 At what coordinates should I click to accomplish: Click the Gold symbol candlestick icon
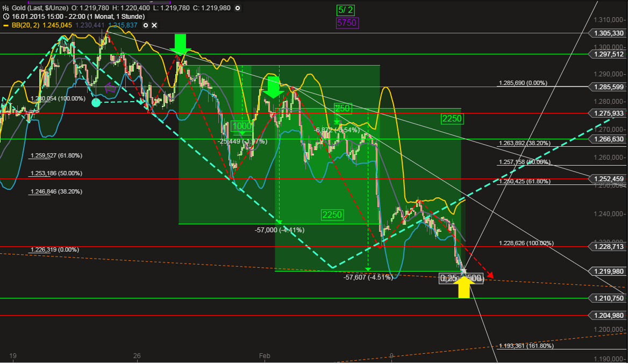click(5, 7)
